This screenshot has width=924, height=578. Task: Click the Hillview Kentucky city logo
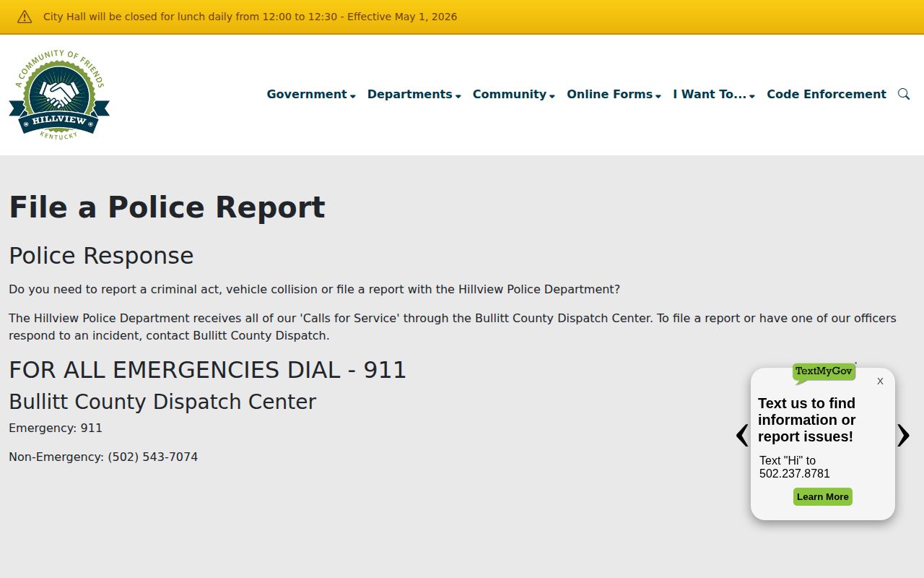[x=59, y=95]
